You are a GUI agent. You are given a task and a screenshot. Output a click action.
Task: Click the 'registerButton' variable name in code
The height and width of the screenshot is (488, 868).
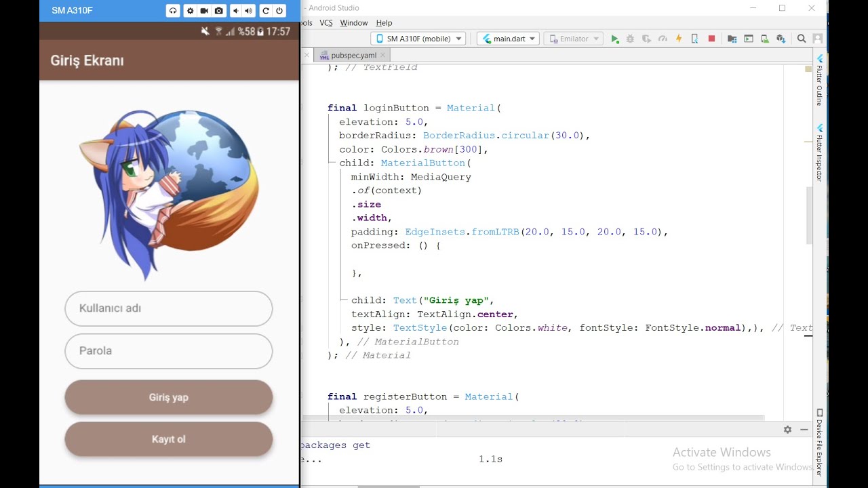click(405, 397)
